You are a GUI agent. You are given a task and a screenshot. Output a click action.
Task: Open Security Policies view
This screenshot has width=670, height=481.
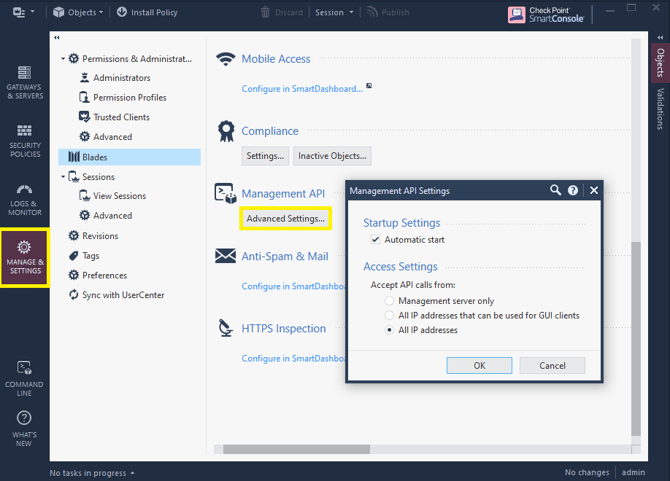pyautogui.click(x=24, y=141)
